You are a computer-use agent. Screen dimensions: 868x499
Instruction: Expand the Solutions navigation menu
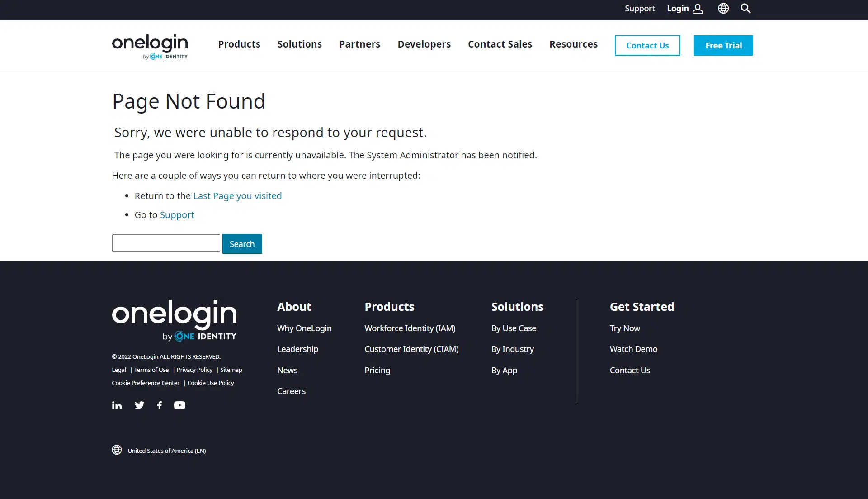click(x=299, y=44)
